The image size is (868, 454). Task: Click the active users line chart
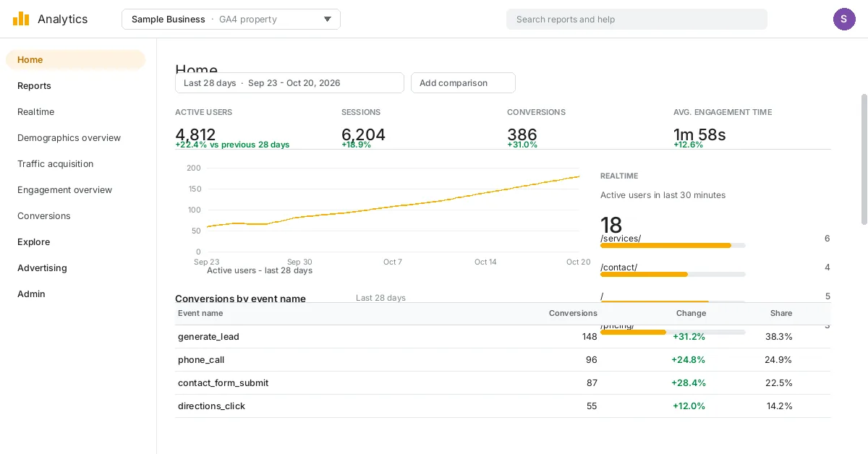393,210
